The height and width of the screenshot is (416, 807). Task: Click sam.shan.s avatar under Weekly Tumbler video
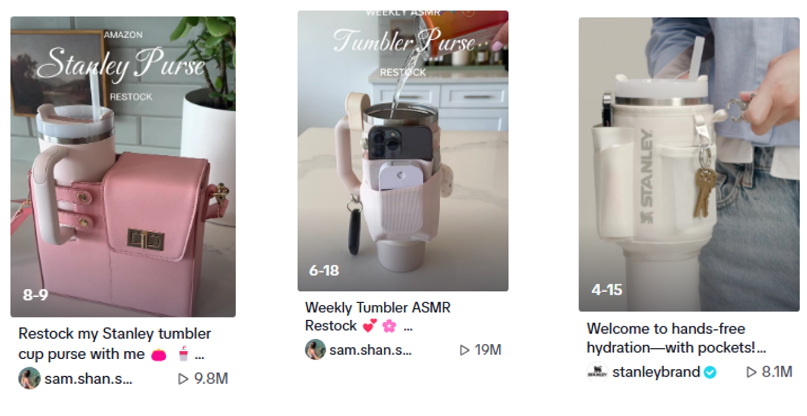(x=315, y=350)
